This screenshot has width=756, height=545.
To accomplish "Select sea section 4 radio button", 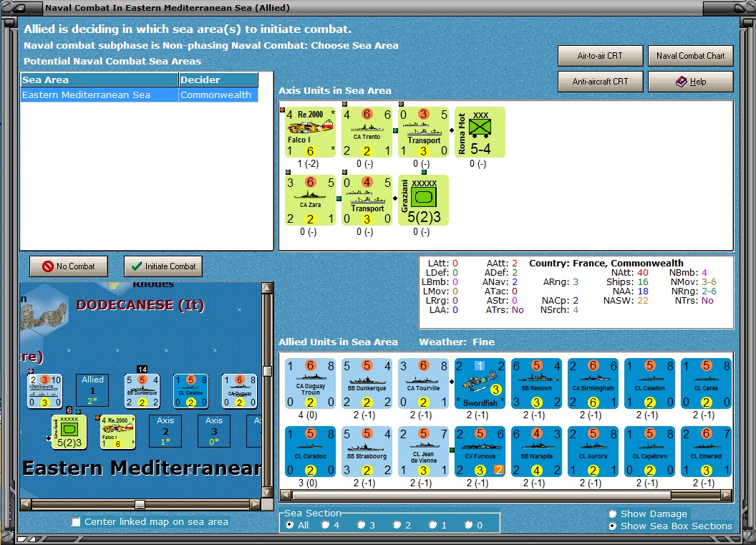I will (x=326, y=525).
